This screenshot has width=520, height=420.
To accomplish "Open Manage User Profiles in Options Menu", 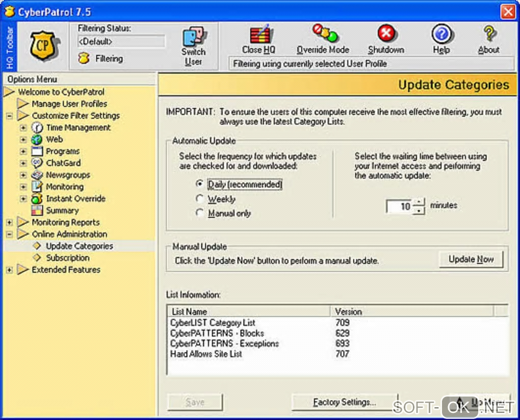I will 69,104.
